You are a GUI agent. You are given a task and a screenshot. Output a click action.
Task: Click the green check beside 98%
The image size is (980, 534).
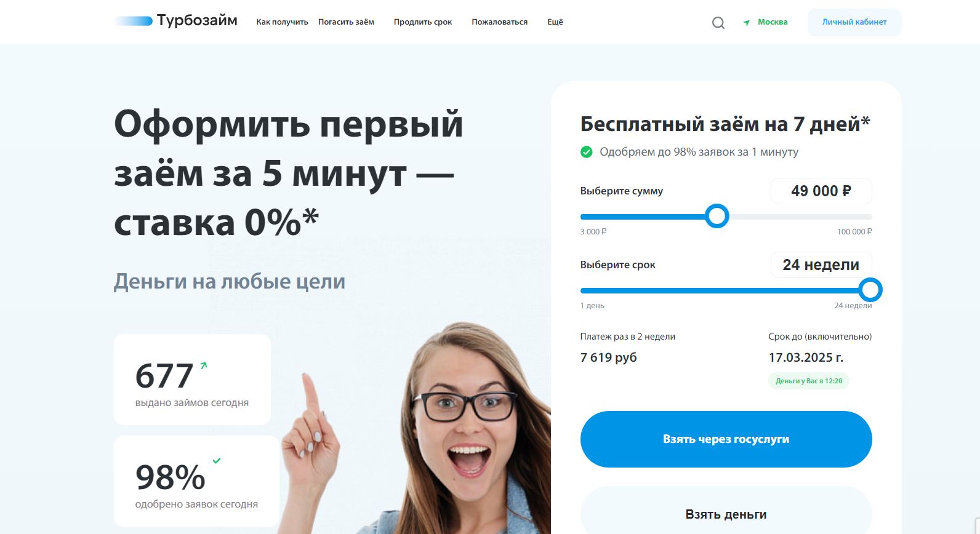point(217,460)
